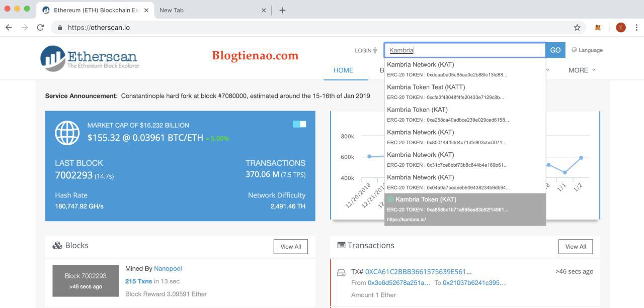Pick Kambria Network (KAT) 0x800144f5 suggestion
Image resolution: width=644 pixels, height=308 pixels.
[x=465, y=137]
